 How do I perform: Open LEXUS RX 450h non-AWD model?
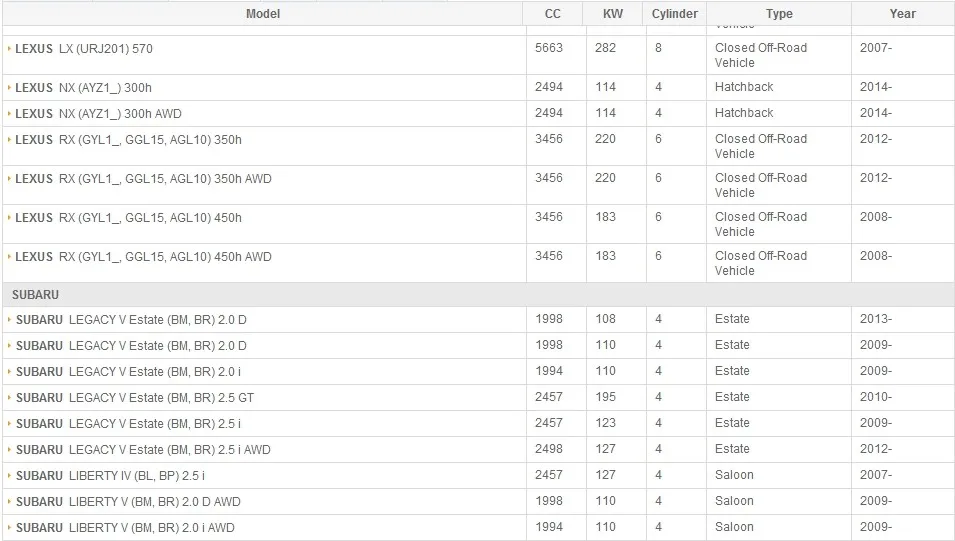coord(129,218)
